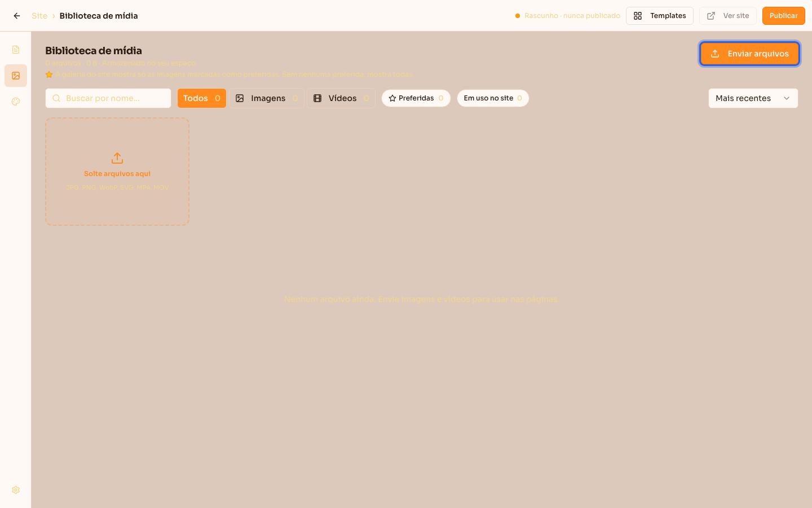
Task: Click the Publicar button
Action: pos(784,16)
